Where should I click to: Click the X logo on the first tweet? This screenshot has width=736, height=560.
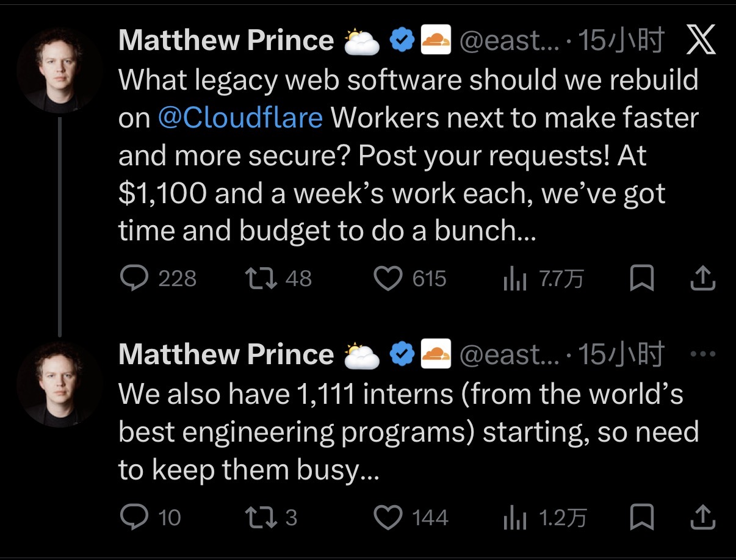701,41
